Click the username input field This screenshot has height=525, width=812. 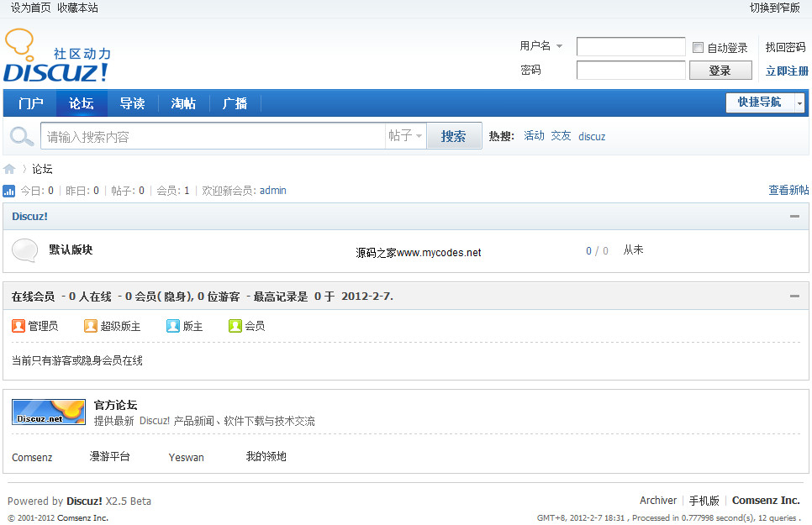630,46
